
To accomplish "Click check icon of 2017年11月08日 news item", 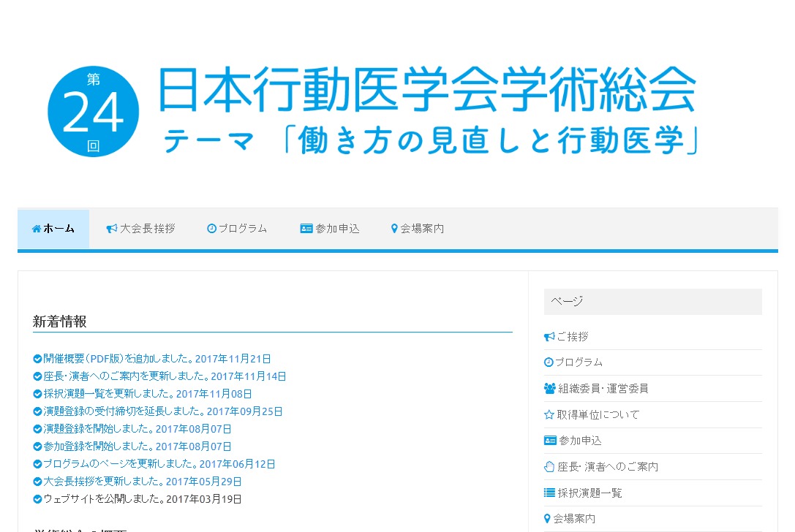I will tap(37, 394).
